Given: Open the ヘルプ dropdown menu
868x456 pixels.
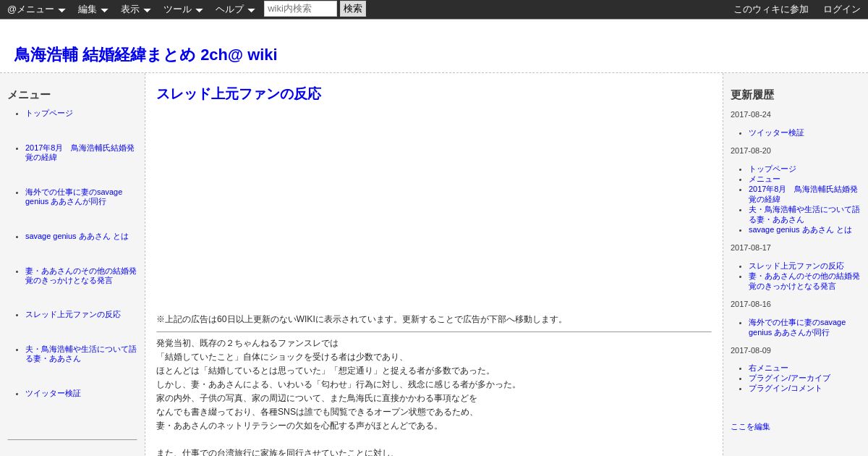Looking at the screenshot, I should 235,9.
